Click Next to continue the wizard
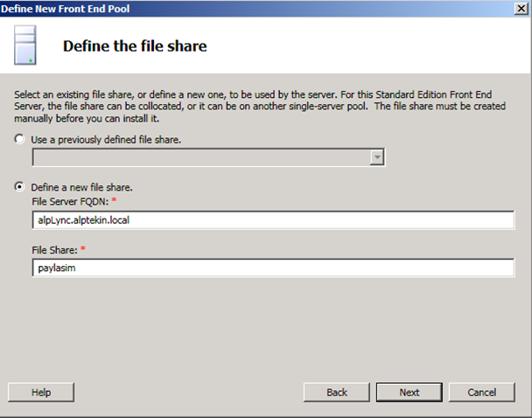The width and height of the screenshot is (532, 418). [409, 393]
